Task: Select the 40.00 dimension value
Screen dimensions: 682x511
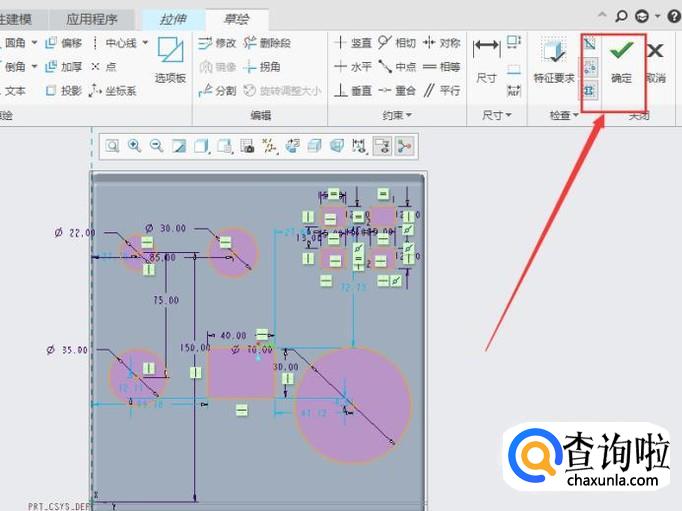Action: coord(234,336)
